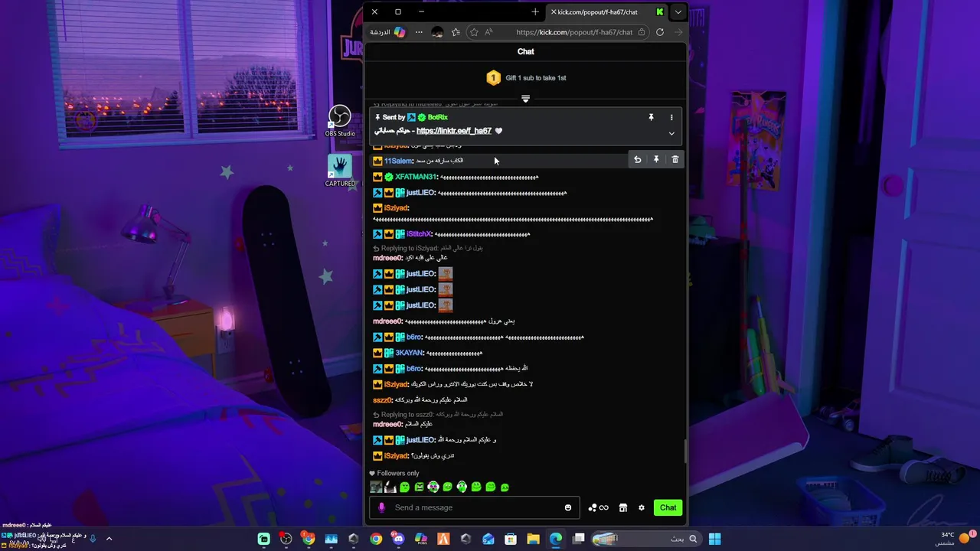
Task: Add page to favorites with star icon
Action: pos(474,32)
